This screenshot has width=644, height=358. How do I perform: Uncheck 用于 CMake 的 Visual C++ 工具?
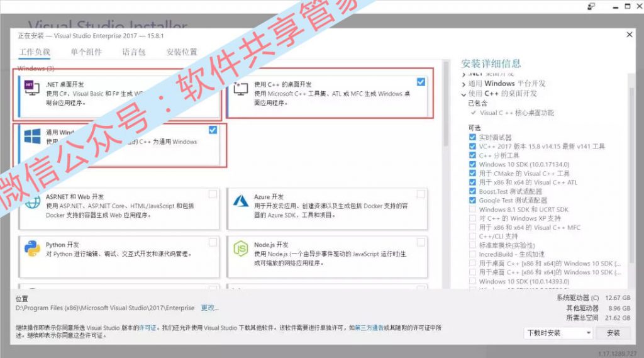(x=472, y=174)
